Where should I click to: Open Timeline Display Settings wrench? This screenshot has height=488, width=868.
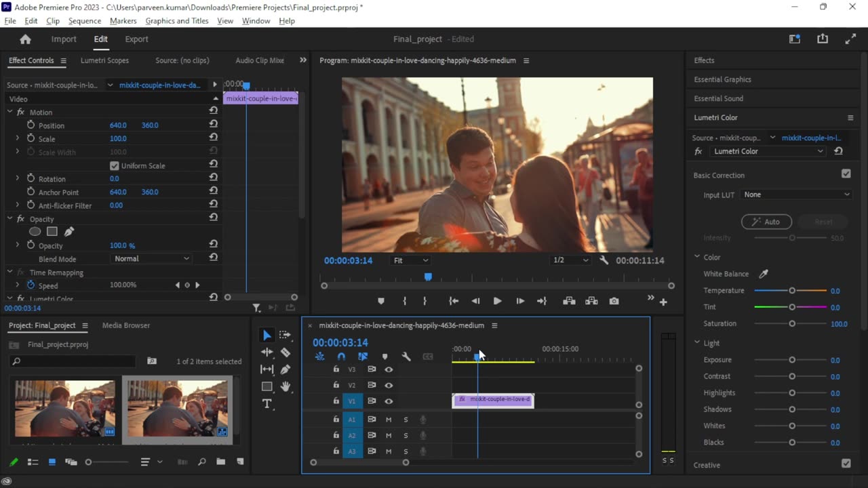(406, 357)
